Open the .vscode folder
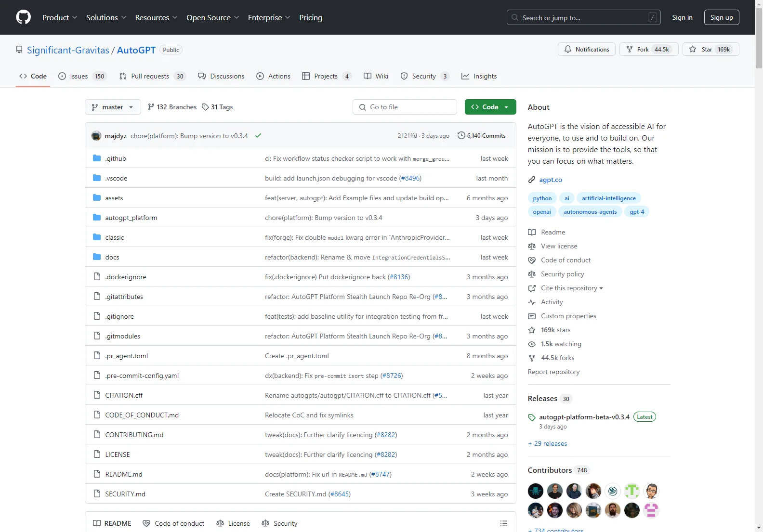The width and height of the screenshot is (763, 532). click(x=116, y=178)
